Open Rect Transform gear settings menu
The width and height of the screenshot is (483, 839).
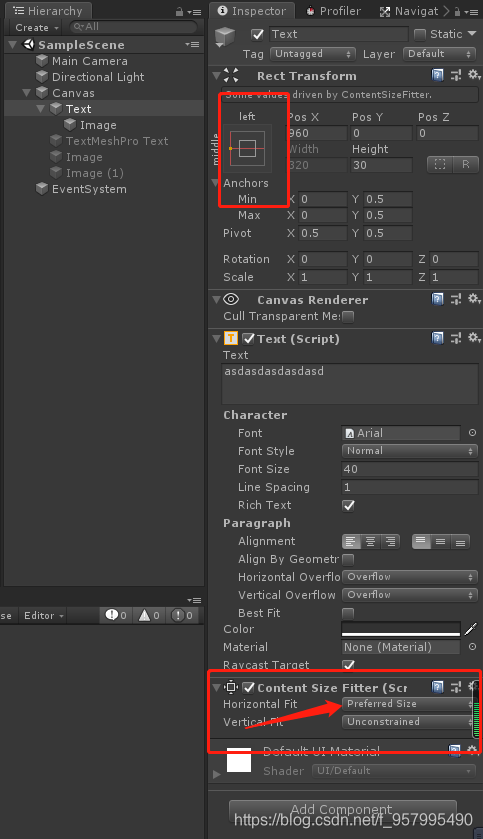click(474, 75)
